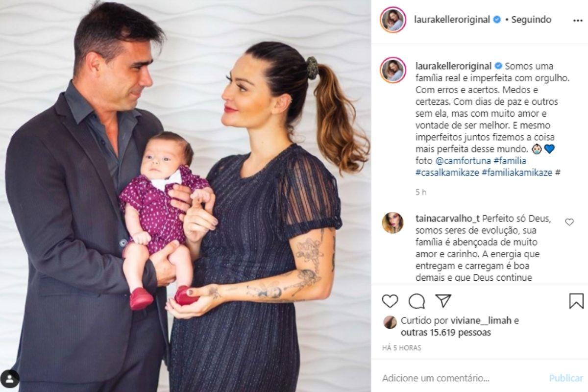Click the Publicar button
This screenshot has width=588, height=392.
coord(566,378)
